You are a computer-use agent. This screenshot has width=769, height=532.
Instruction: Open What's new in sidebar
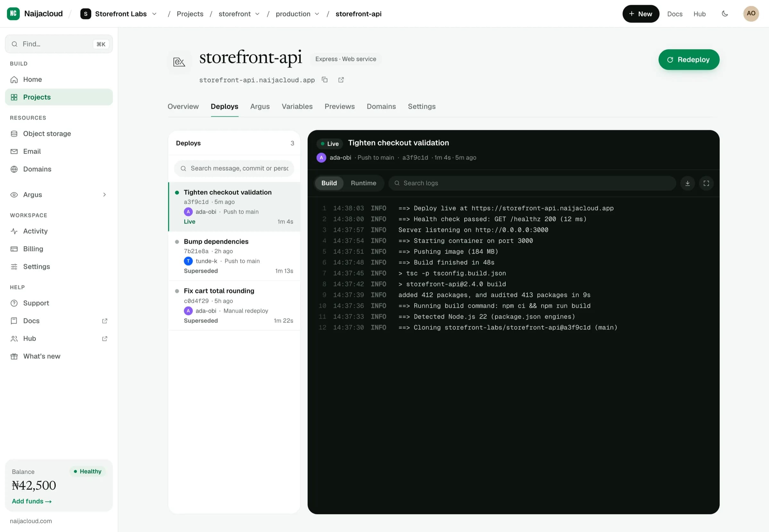click(x=59, y=356)
